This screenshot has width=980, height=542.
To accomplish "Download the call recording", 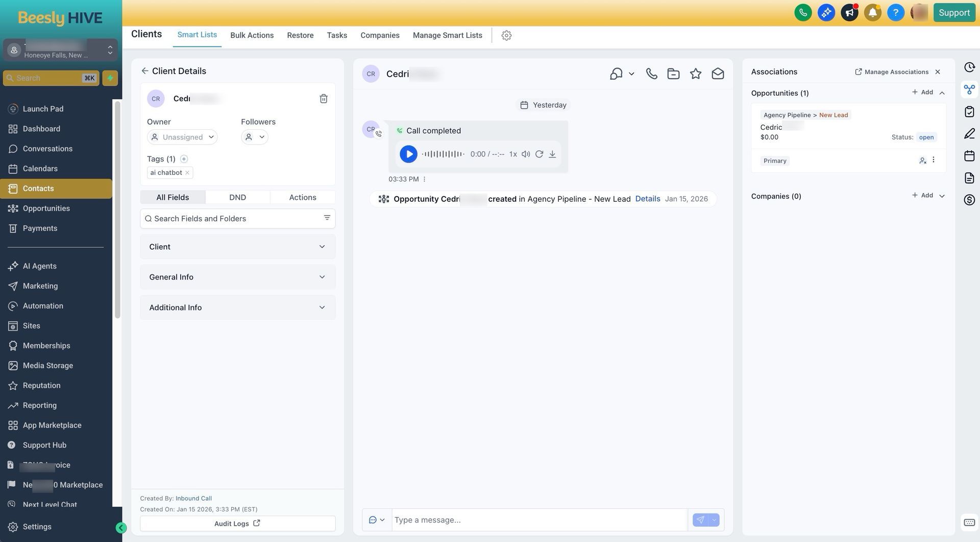I will [x=552, y=154].
